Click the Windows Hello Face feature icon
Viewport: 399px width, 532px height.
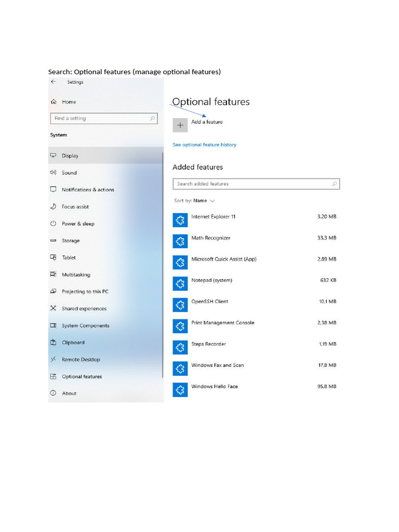click(180, 390)
